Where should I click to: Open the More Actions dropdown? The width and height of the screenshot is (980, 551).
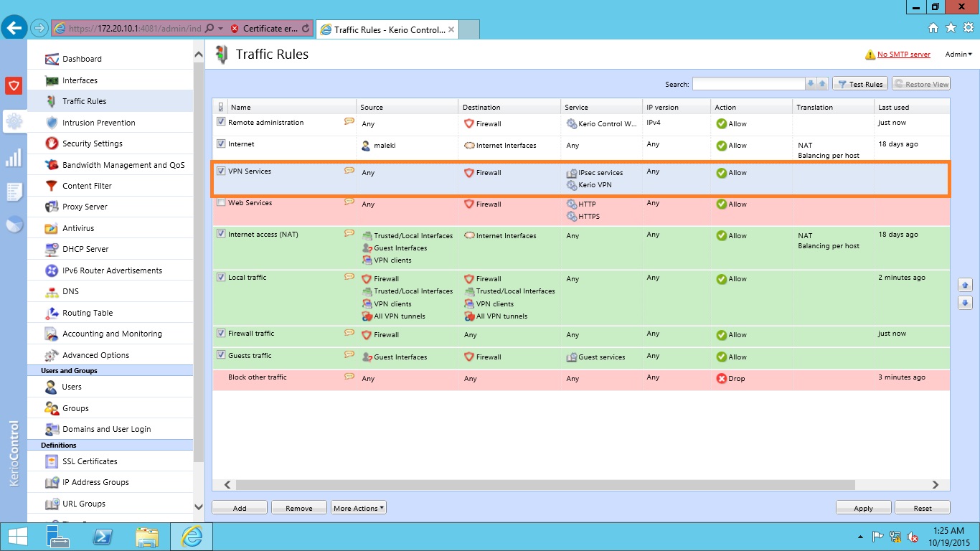pos(358,508)
